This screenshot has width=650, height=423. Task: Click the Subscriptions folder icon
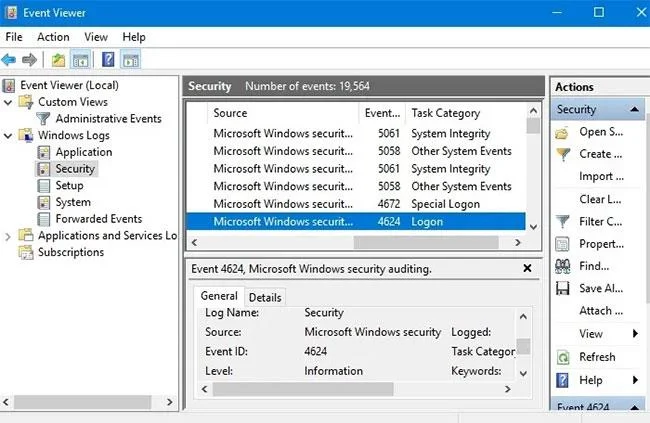[26, 252]
